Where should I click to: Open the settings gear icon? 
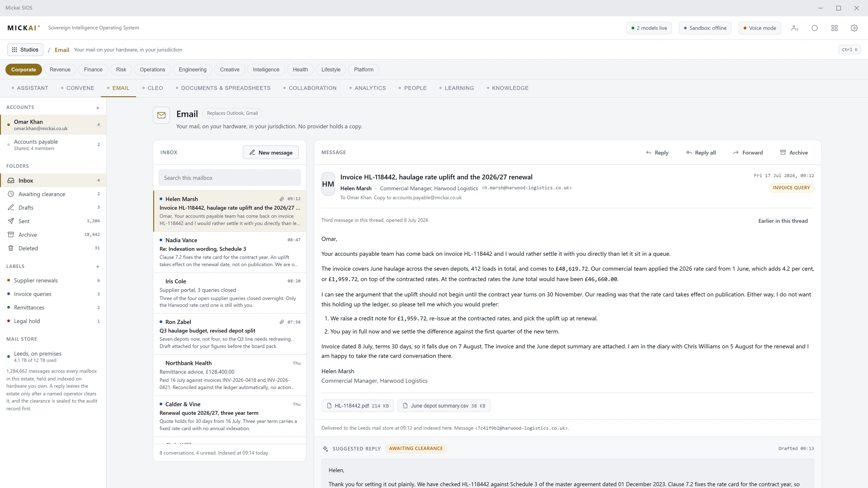pos(854,28)
